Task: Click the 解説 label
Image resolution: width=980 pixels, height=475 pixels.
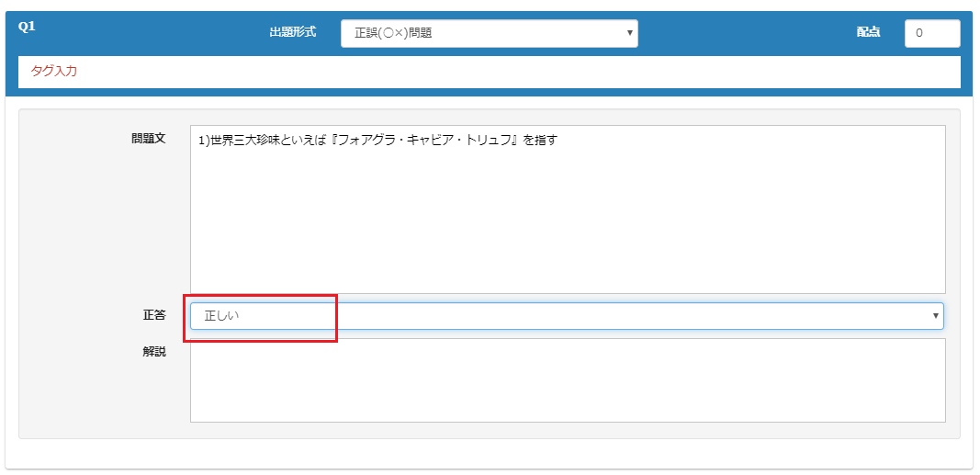Action: click(154, 352)
